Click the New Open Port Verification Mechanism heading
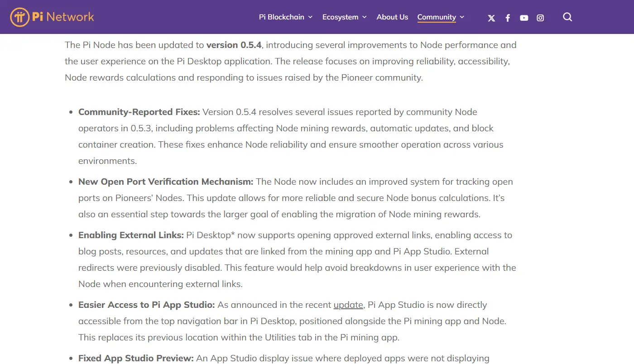Image resolution: width=634 pixels, height=364 pixels. (x=165, y=182)
